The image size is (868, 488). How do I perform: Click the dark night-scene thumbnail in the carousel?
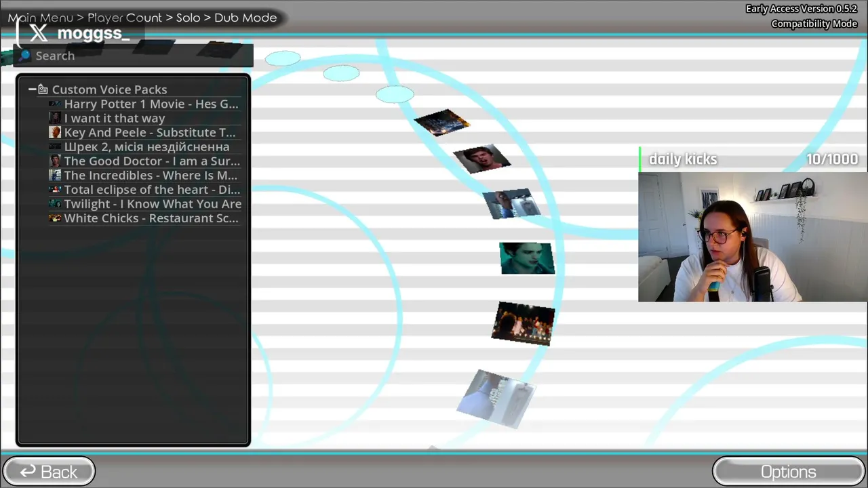point(441,123)
